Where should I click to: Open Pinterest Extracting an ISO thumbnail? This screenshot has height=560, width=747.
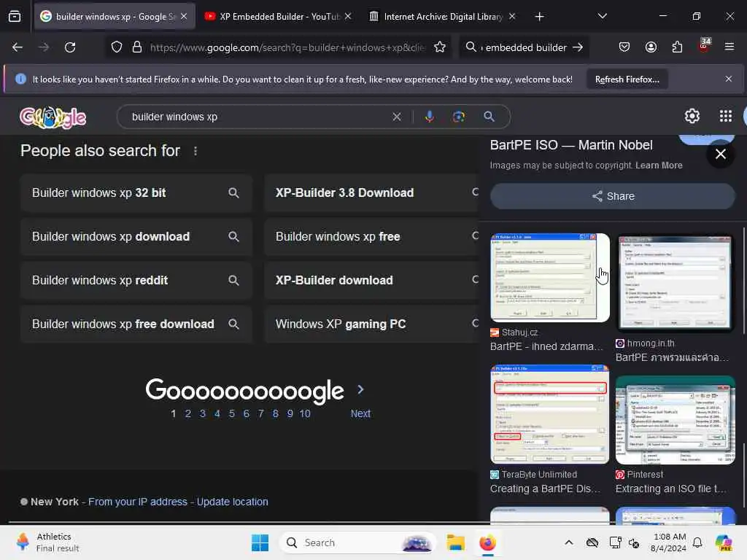click(675, 420)
